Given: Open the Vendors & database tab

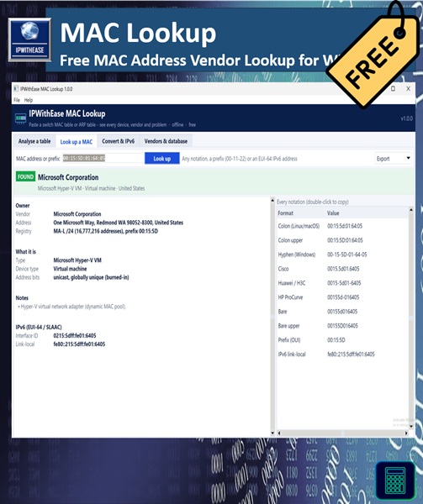Looking at the screenshot, I should click(x=166, y=141).
